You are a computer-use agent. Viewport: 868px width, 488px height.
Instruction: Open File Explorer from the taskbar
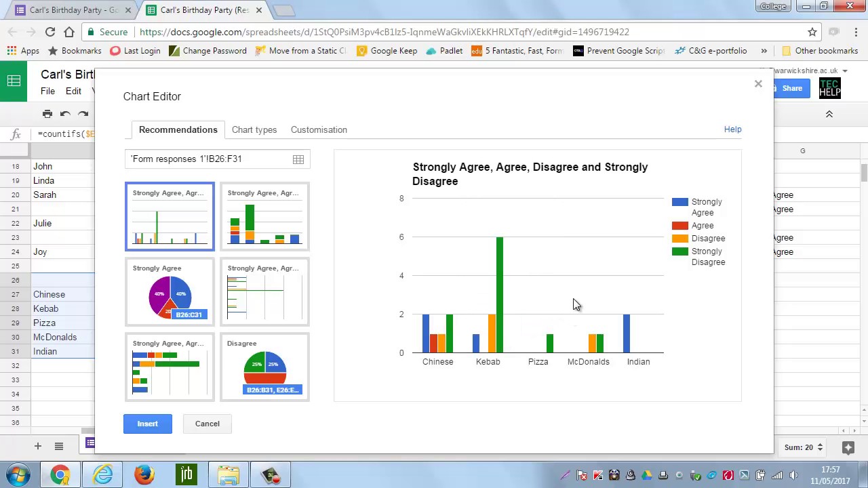pos(229,474)
